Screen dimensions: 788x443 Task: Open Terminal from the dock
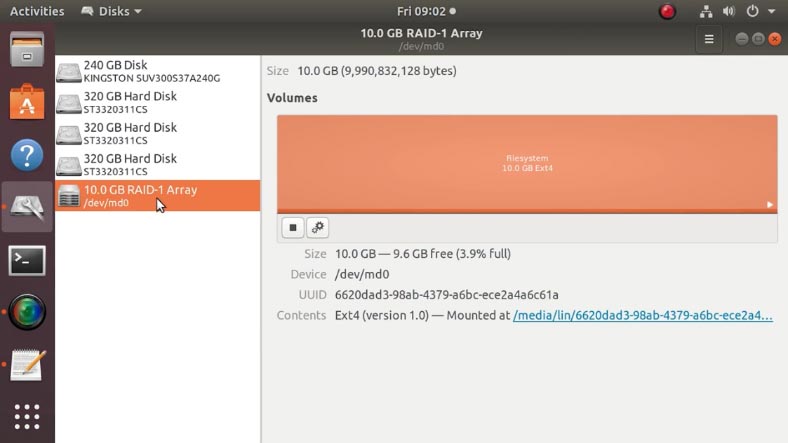click(27, 261)
